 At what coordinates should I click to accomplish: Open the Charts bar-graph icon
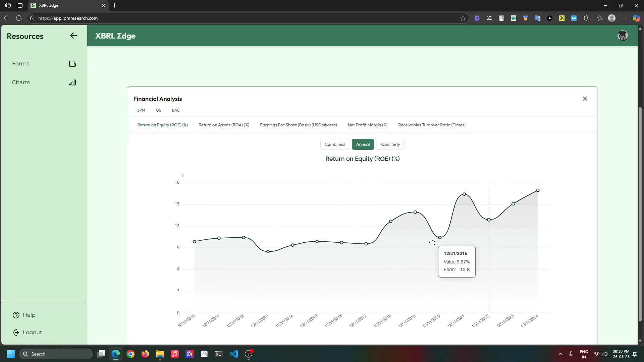[x=72, y=82]
